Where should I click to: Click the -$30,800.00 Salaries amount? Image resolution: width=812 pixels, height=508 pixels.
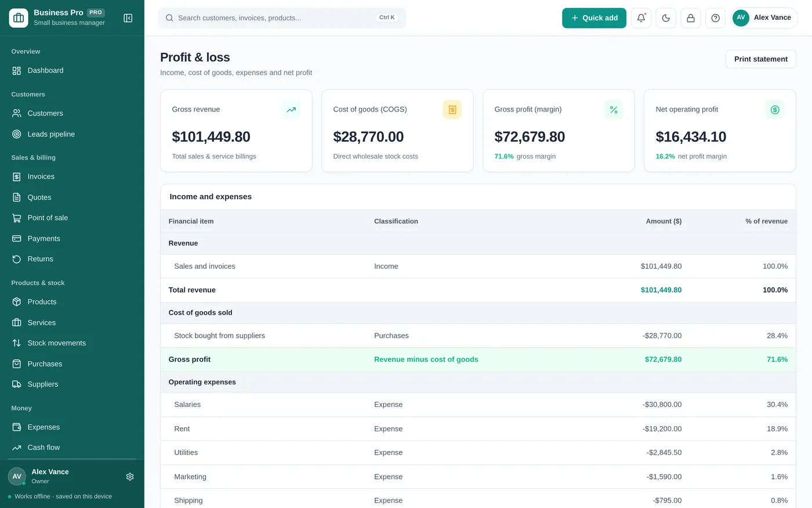pos(662,405)
